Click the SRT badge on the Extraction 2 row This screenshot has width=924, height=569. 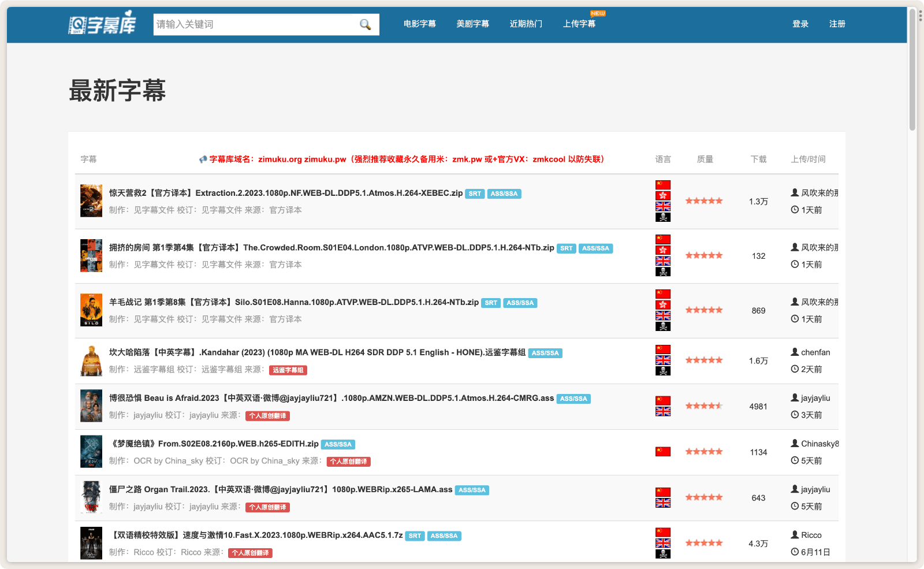[475, 194]
